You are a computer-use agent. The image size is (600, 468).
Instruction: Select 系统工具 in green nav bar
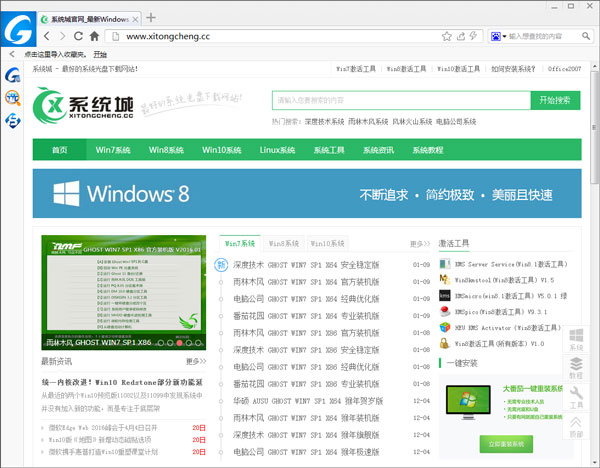[329, 150]
